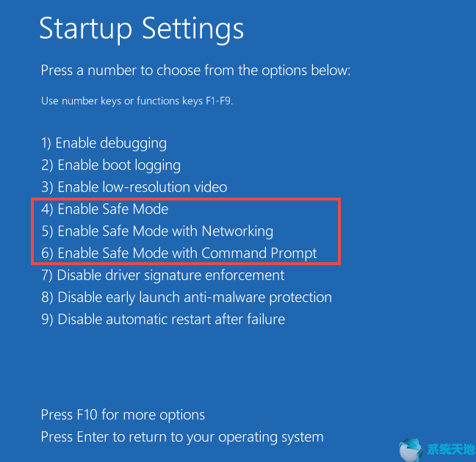The width and height of the screenshot is (476, 462).
Task: Choose Disable early launch anti-malware protection
Action: [186, 297]
